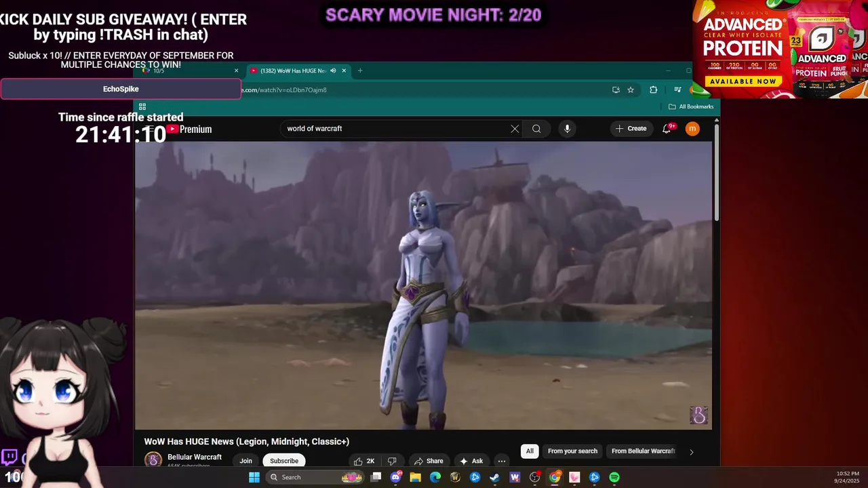The image size is (868, 488).
Task: Like the video with thumbs up
Action: [364, 461]
